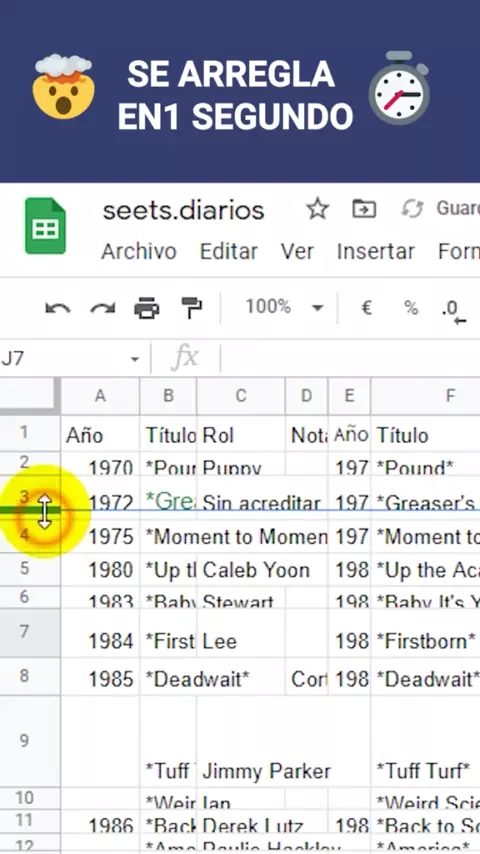Star the seets.diarios document
The image size is (480, 854).
(317, 209)
